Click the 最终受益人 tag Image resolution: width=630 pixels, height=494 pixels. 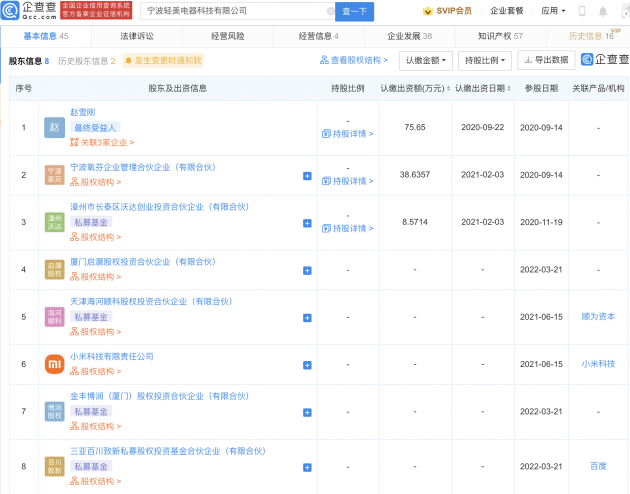(x=95, y=128)
